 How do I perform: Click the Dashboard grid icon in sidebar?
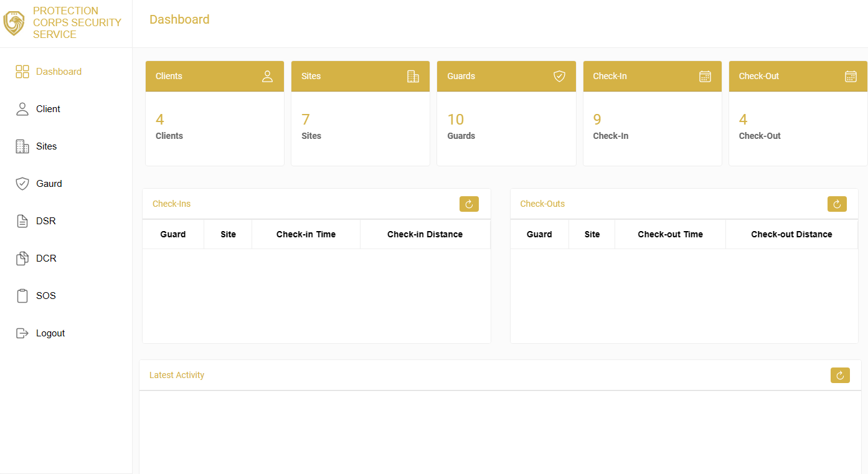point(22,72)
